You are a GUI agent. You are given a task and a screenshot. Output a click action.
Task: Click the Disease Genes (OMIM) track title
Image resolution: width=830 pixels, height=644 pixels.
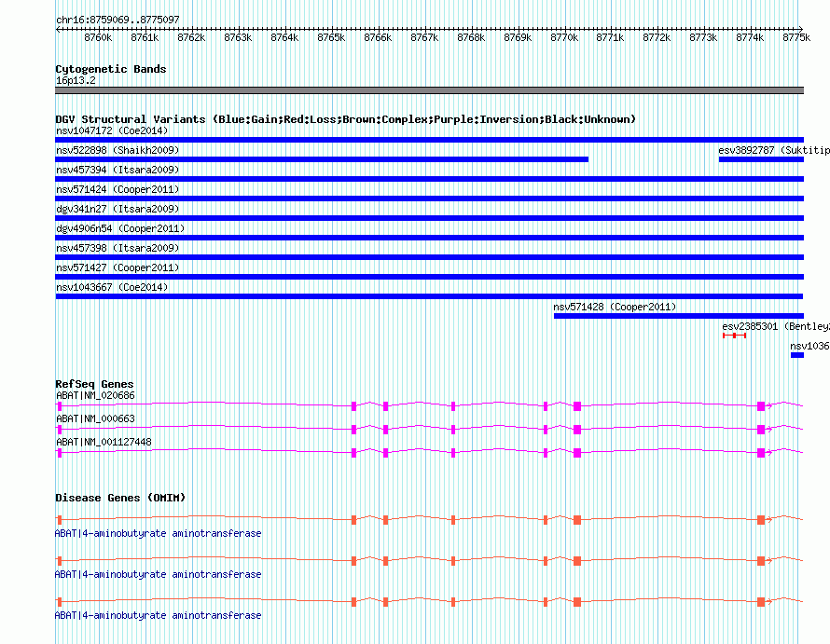(120, 498)
